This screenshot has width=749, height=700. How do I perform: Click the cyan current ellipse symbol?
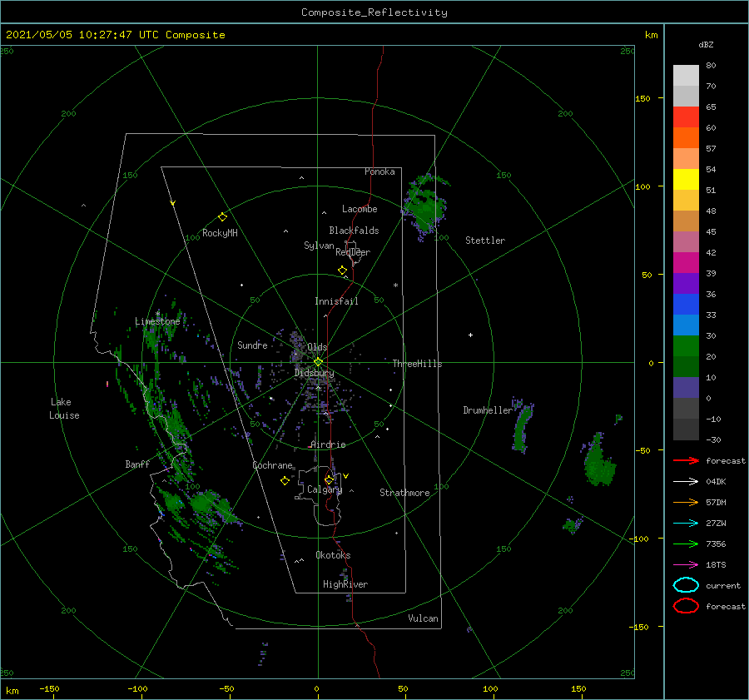[686, 585]
